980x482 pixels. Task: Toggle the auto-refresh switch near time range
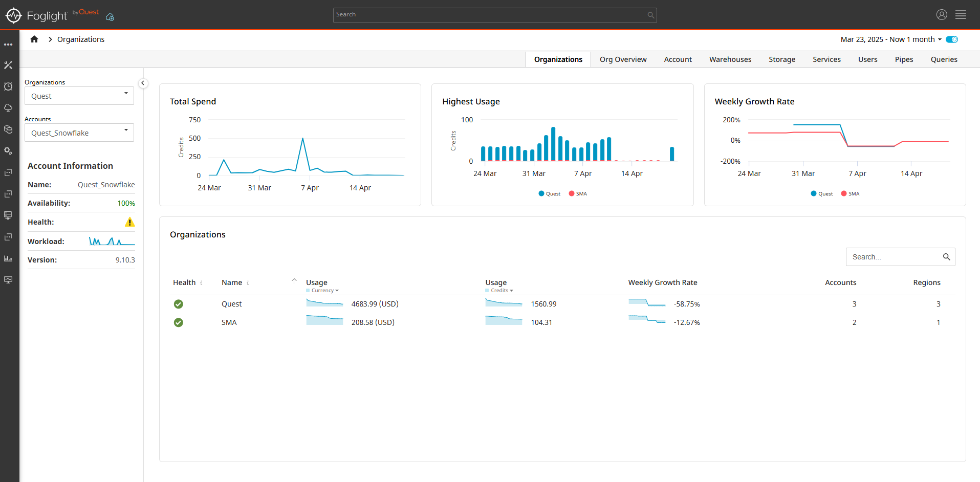tap(952, 39)
